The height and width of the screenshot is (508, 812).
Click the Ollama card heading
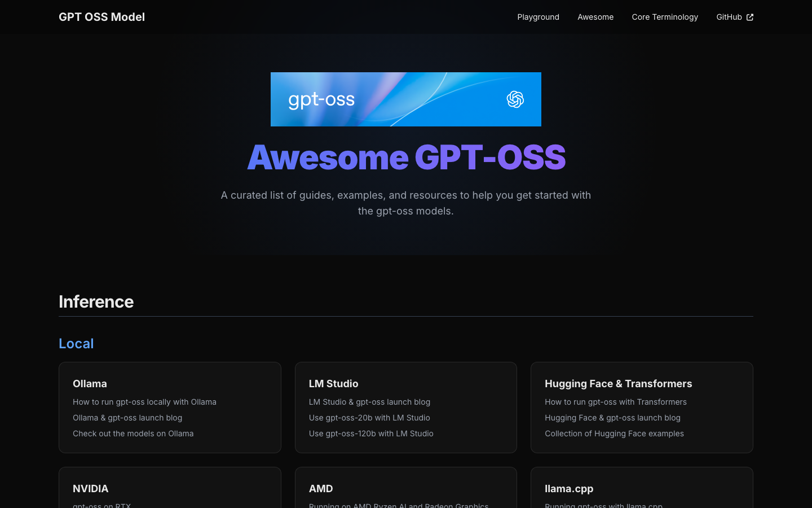pyautogui.click(x=90, y=384)
